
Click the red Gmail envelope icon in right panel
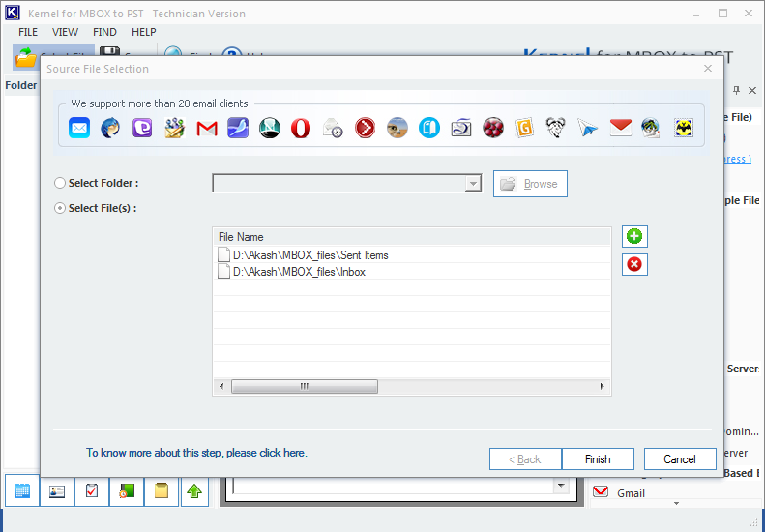click(601, 491)
